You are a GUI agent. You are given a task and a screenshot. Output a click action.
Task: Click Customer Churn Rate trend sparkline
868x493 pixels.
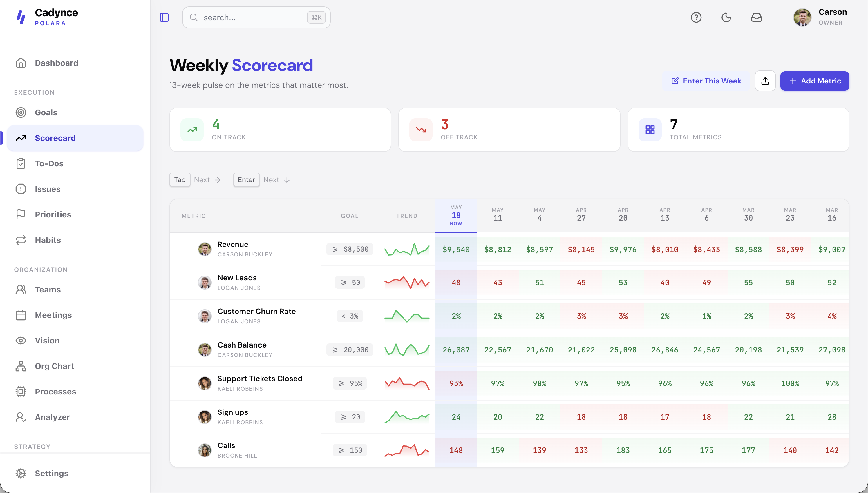[x=407, y=316]
